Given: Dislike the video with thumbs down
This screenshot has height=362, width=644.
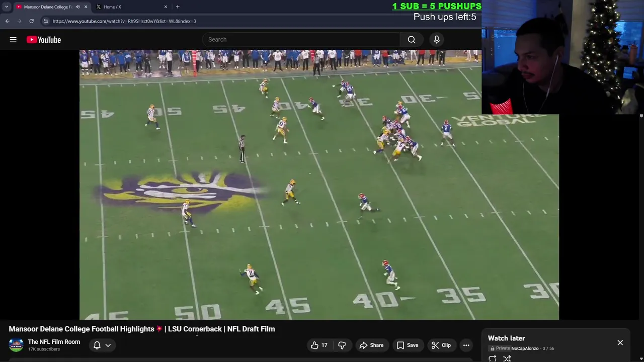Looking at the screenshot, I should coord(342,345).
